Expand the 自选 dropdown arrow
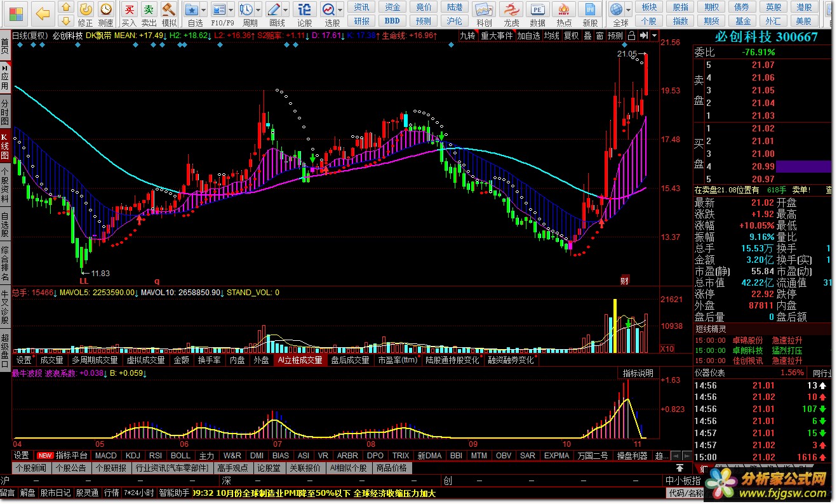837x504 pixels. (204, 10)
